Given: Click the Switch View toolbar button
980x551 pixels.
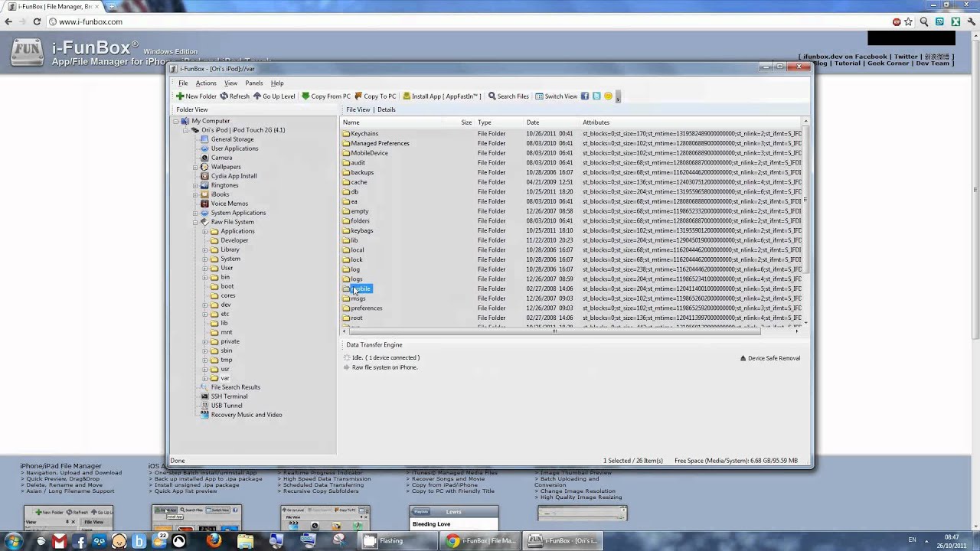Looking at the screenshot, I should click(x=556, y=96).
